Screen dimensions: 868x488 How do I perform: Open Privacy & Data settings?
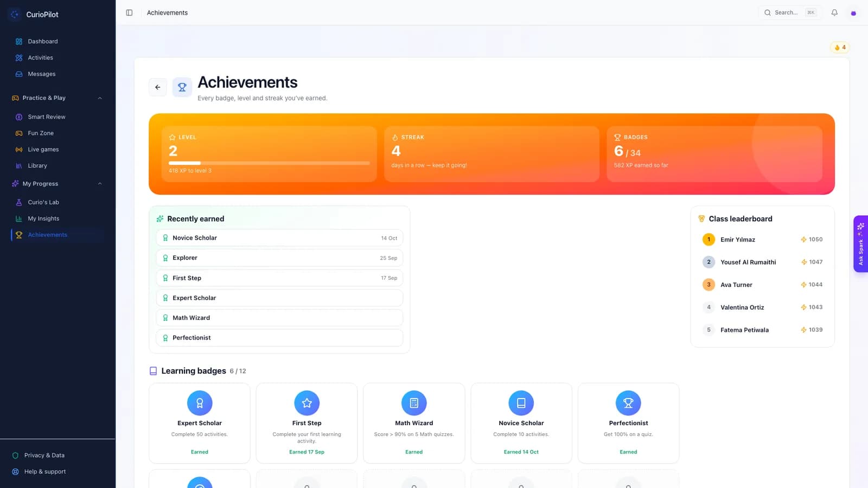(x=58, y=455)
